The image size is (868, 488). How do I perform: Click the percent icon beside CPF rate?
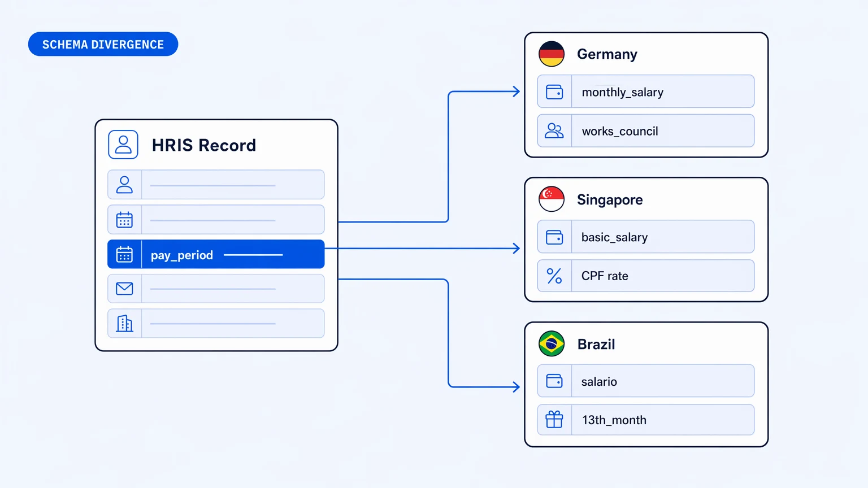554,276
